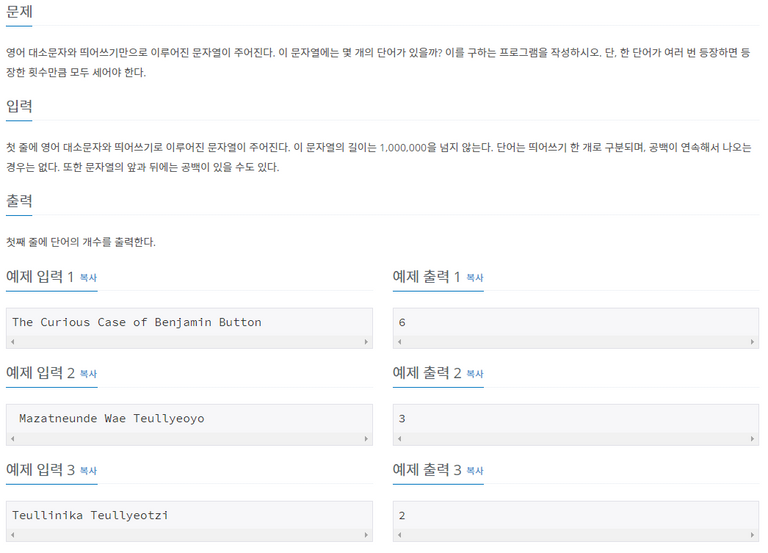Click right scroll arrow of example output 1
Image resolution: width=768 pixels, height=553 pixels.
click(752, 342)
